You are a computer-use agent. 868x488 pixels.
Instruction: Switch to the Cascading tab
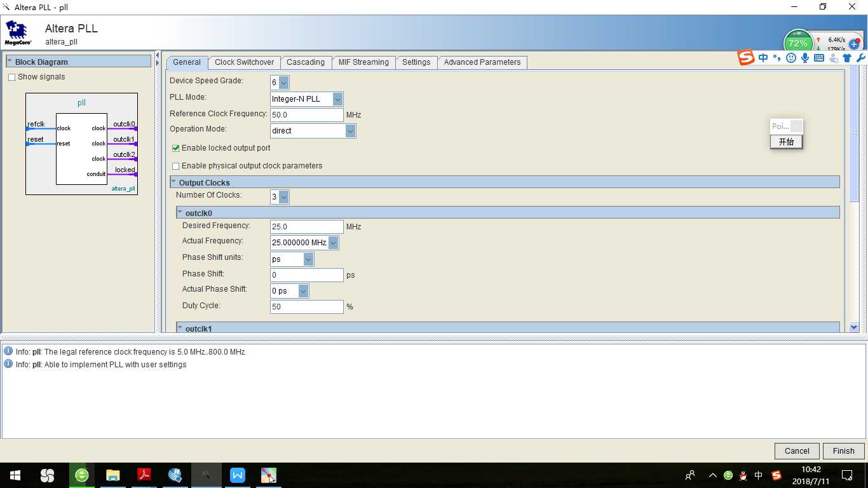[306, 62]
